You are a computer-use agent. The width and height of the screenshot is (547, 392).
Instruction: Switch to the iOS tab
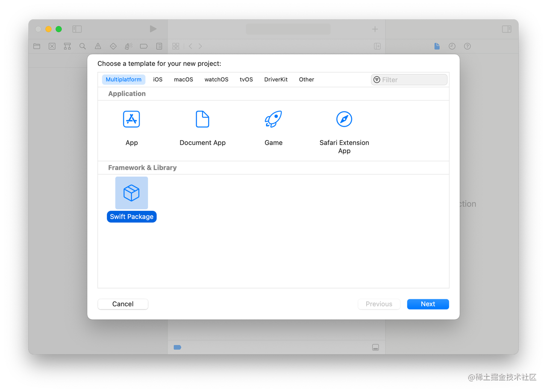point(158,80)
